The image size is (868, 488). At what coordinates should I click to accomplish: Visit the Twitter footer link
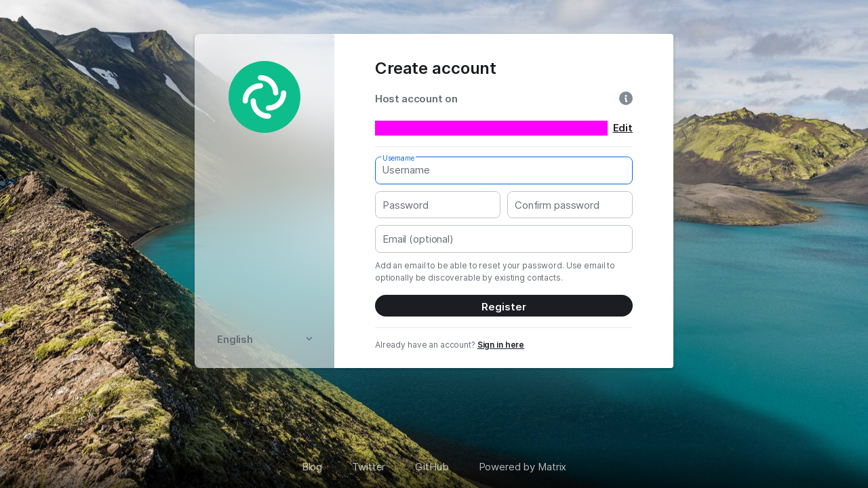(x=368, y=467)
